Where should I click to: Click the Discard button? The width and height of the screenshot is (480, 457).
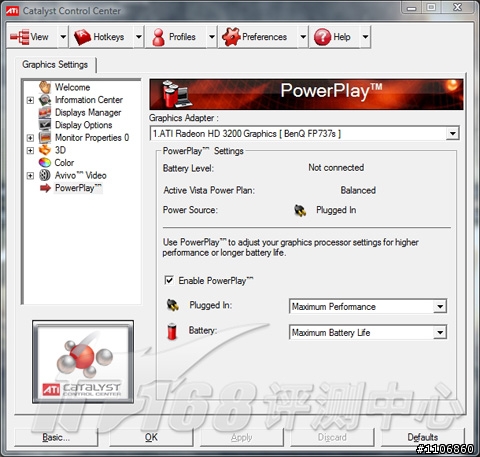pyautogui.click(x=332, y=437)
